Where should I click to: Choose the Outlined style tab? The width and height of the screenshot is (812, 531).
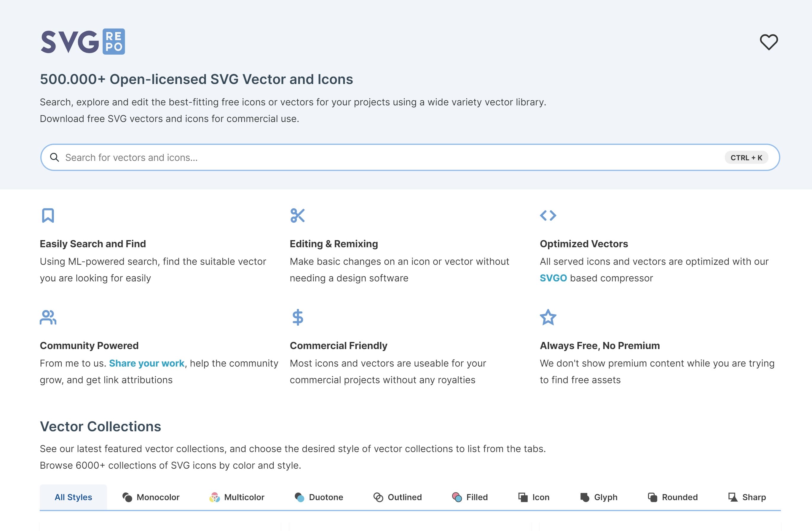pos(398,497)
